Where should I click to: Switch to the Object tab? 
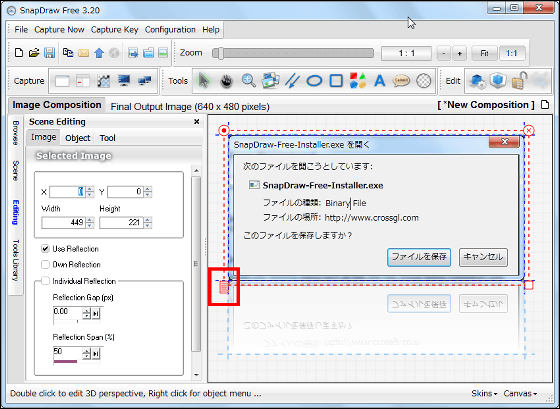click(x=78, y=138)
